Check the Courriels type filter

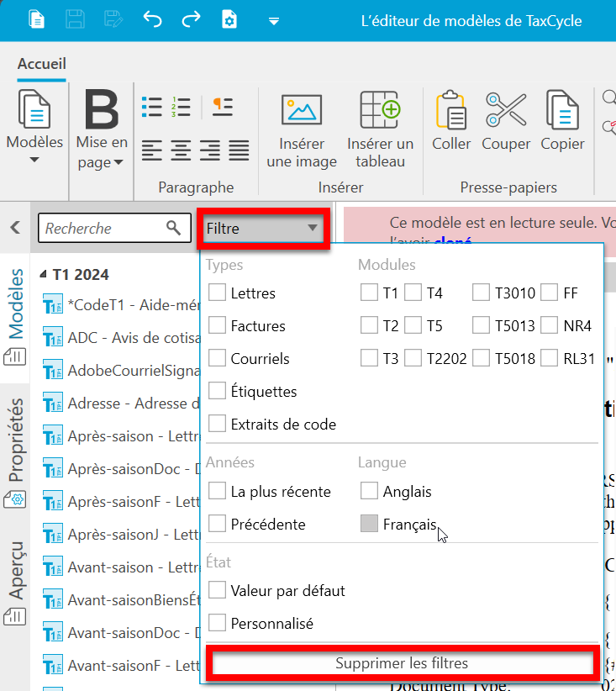pos(217,358)
